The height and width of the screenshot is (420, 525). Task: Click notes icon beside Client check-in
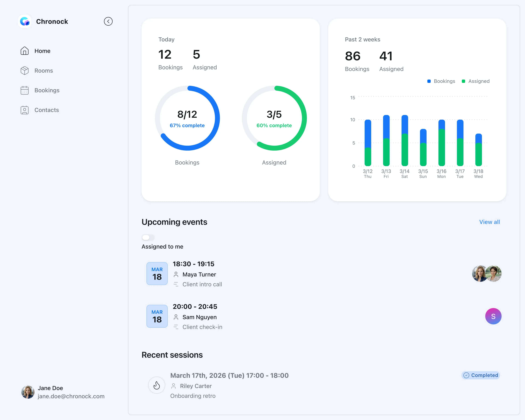176,327
